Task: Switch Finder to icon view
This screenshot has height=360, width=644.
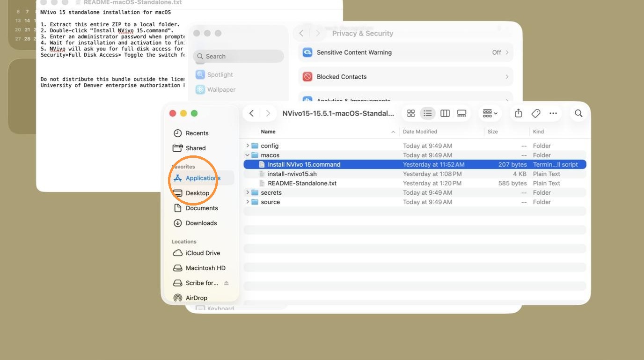Action: (x=411, y=113)
